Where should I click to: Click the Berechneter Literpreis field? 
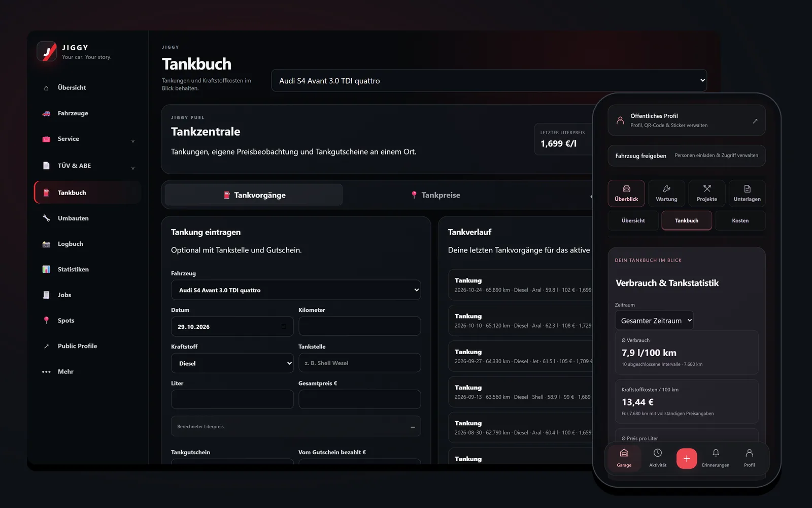click(x=296, y=427)
